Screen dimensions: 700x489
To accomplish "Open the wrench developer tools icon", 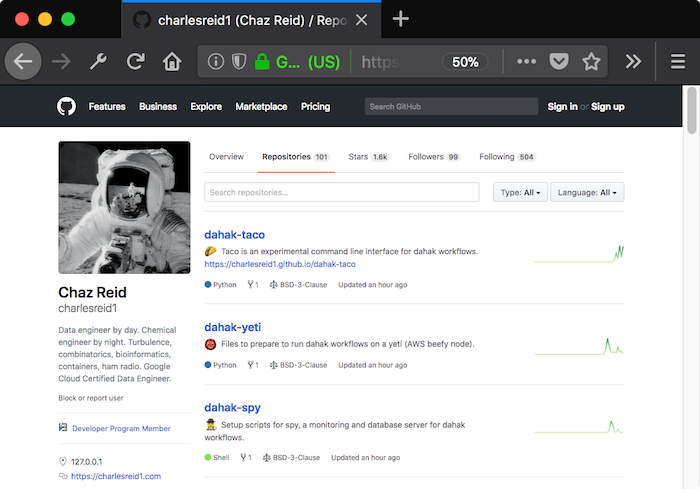I will (x=98, y=62).
